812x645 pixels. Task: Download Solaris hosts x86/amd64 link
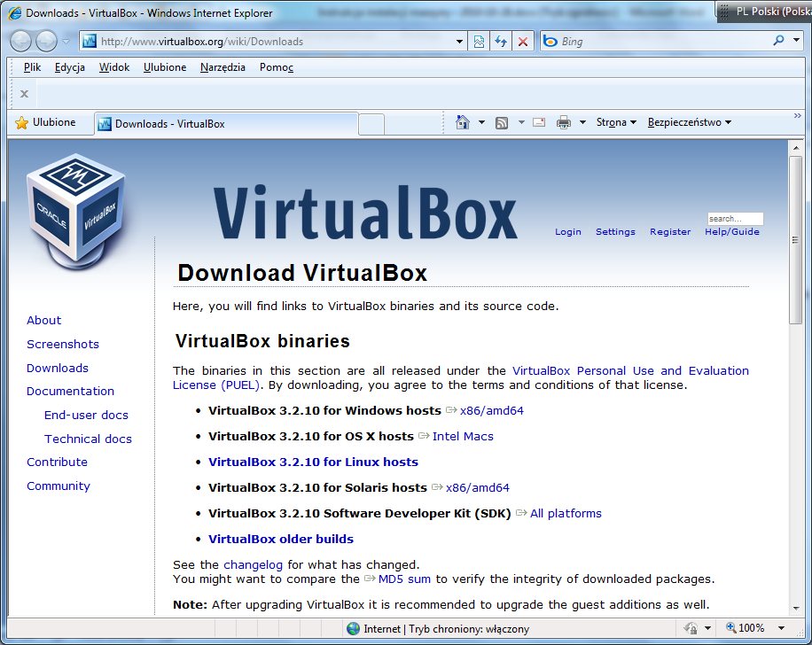[478, 487]
